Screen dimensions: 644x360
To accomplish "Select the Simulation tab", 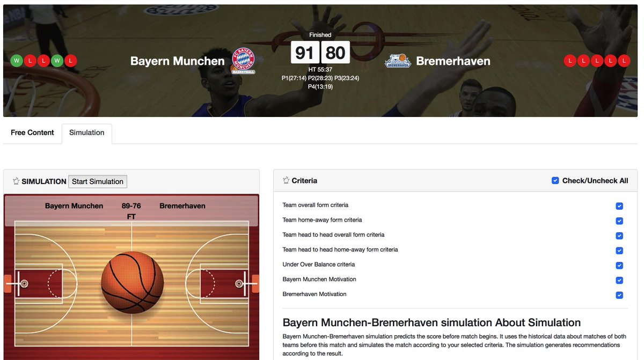I will point(87,133).
